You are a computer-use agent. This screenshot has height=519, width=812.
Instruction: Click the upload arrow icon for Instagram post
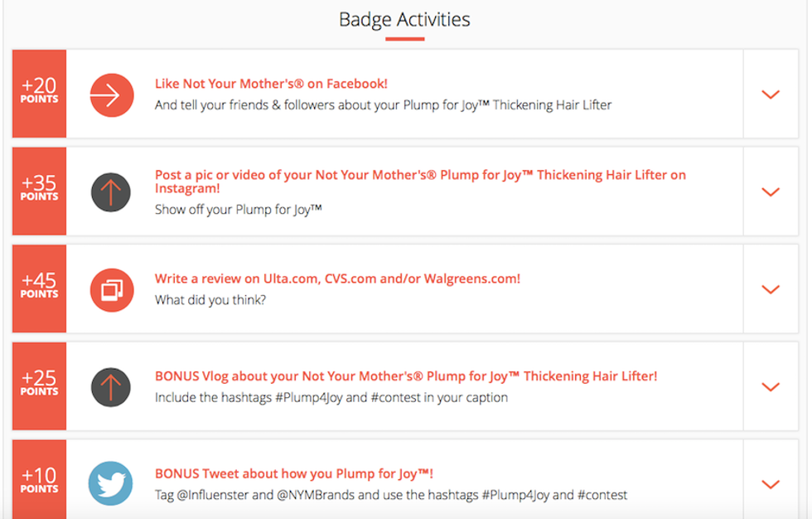[x=111, y=192]
